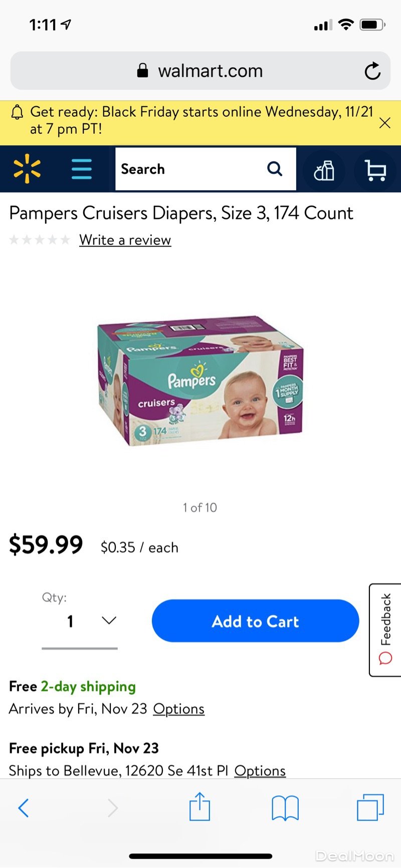This screenshot has width=401, height=868.
Task: Tap the search magnifier icon
Action: [x=274, y=169]
